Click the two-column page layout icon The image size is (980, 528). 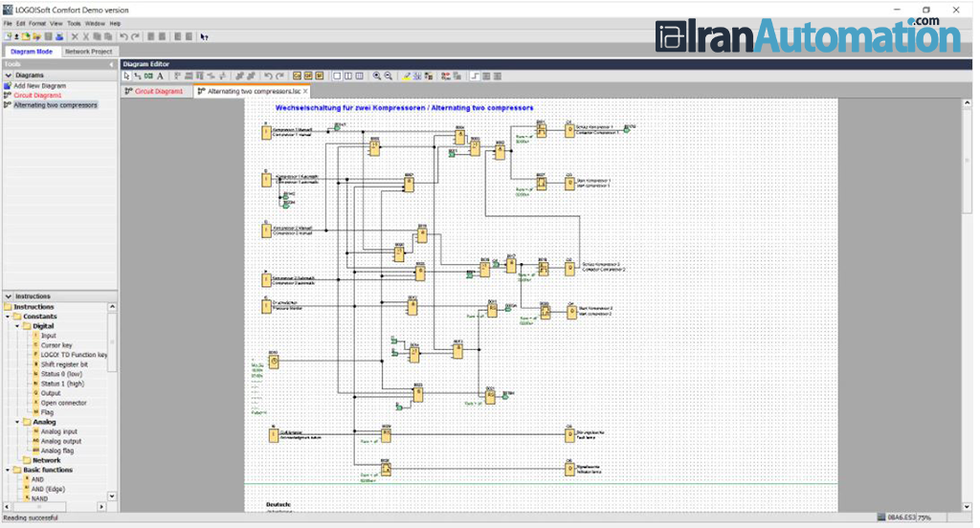tap(348, 77)
